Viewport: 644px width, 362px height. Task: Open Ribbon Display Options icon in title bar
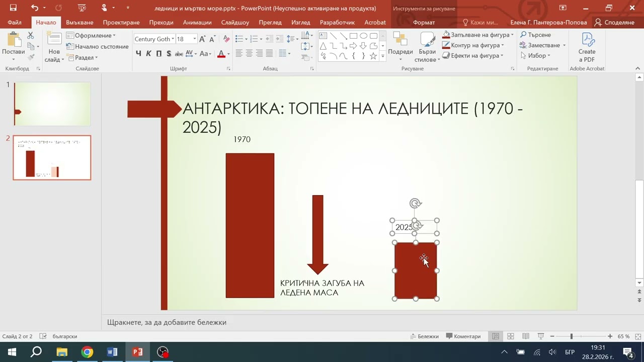coord(562,8)
